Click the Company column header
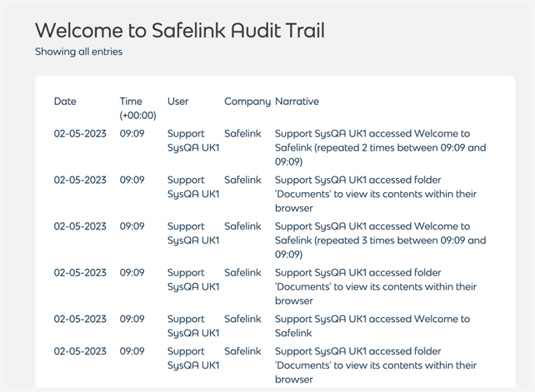The image size is (535, 392). click(x=247, y=101)
